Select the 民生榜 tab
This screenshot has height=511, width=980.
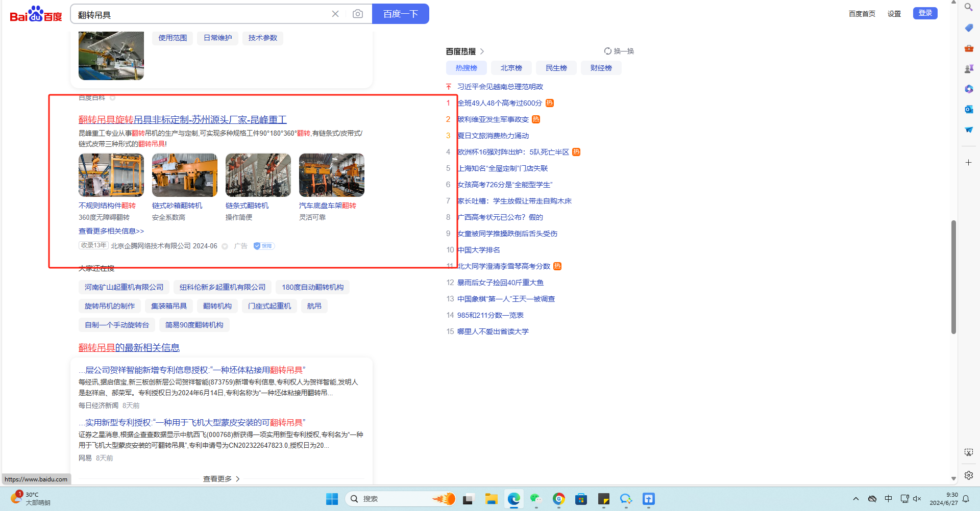click(x=556, y=68)
